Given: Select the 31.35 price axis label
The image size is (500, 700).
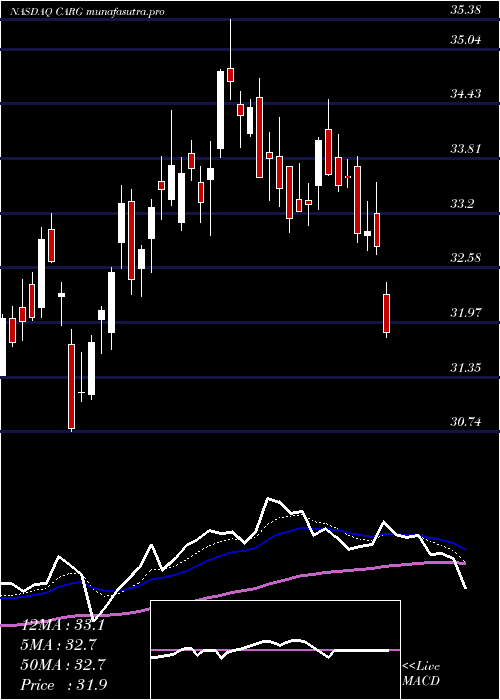Looking at the screenshot, I should point(465,368).
